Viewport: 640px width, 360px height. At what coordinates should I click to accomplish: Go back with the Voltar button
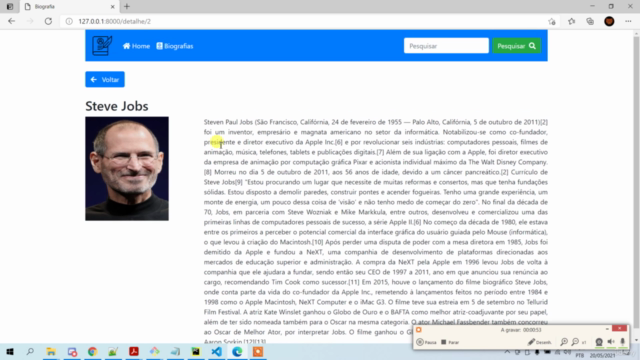click(105, 79)
